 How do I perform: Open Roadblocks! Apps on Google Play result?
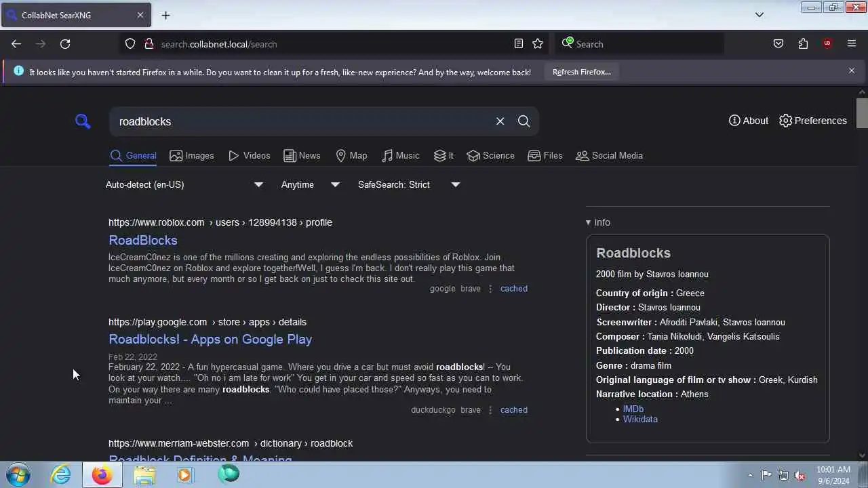click(x=210, y=339)
